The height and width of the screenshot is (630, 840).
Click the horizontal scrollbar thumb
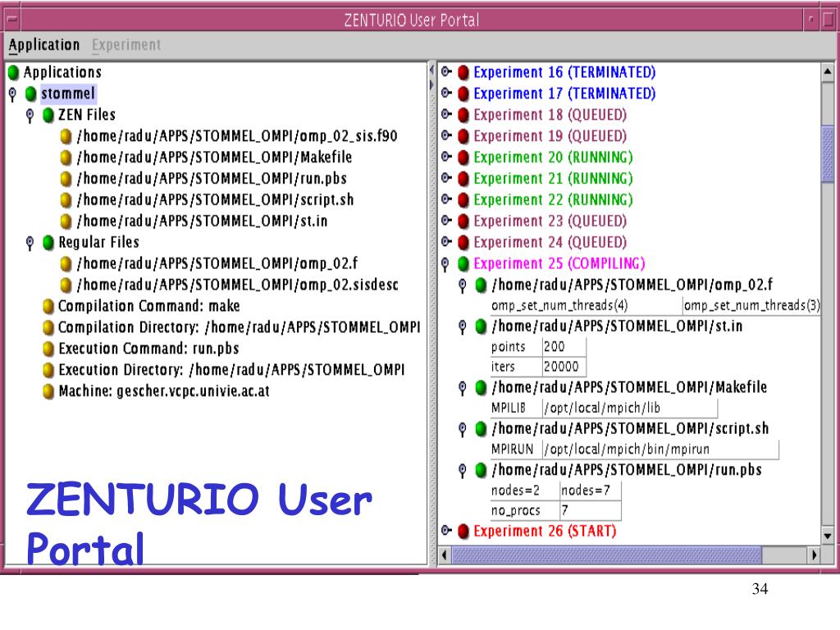pyautogui.click(x=606, y=555)
